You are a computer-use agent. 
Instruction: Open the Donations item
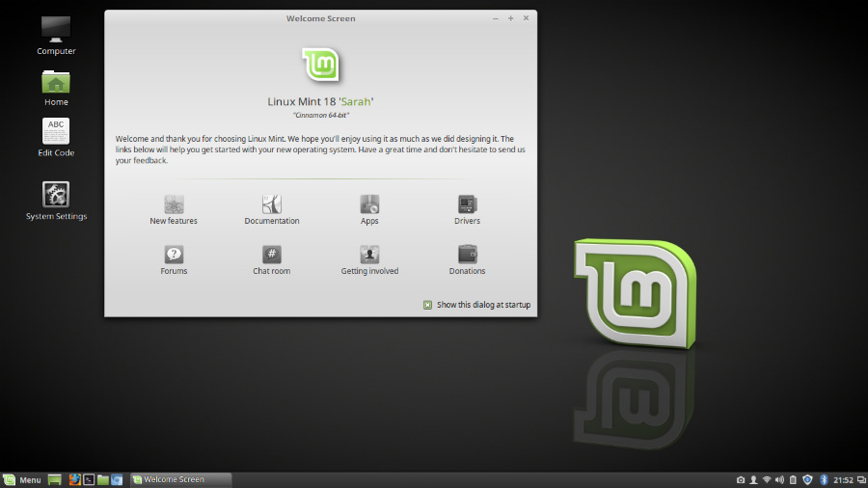coord(467,260)
